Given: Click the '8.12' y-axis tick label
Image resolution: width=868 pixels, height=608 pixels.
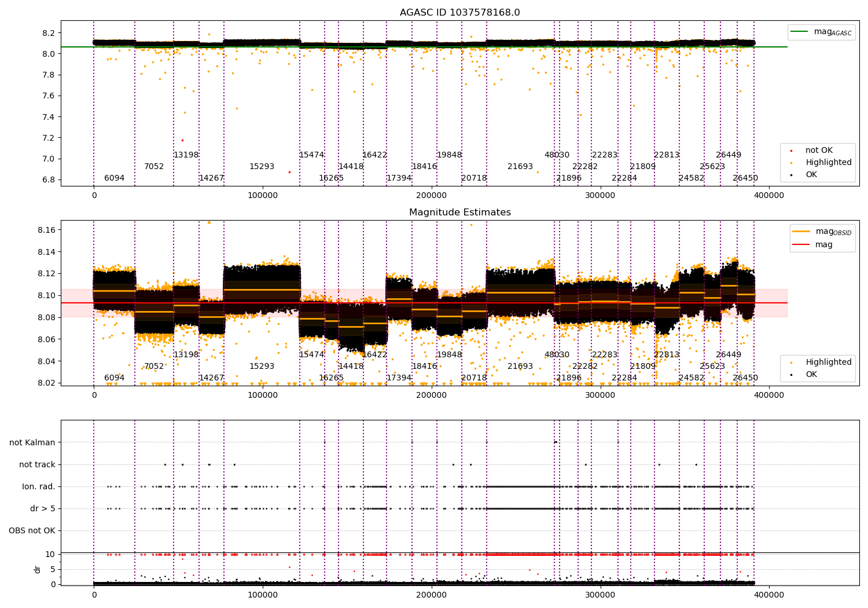Looking at the screenshot, I should coord(47,274).
